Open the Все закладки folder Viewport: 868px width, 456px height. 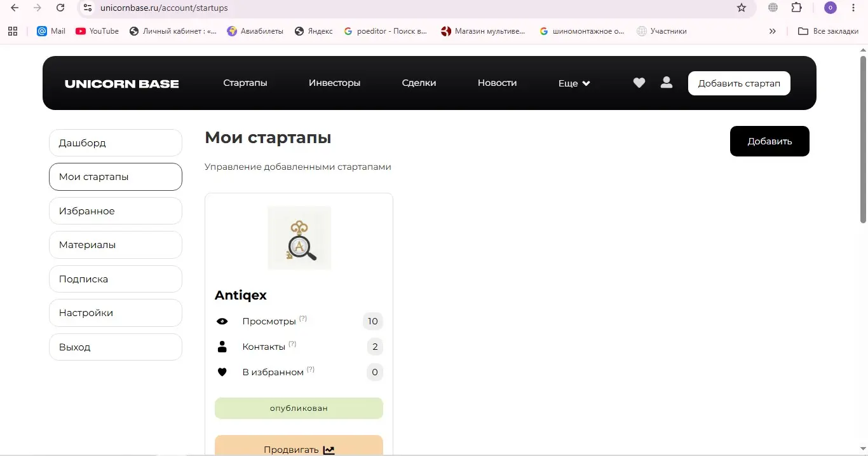(x=829, y=31)
